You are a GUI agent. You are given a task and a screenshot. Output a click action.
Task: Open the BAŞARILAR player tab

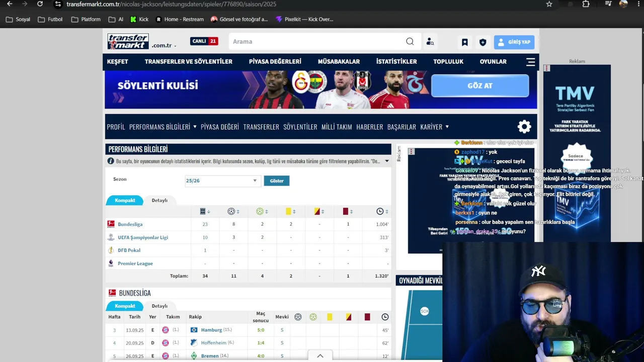[x=401, y=127]
